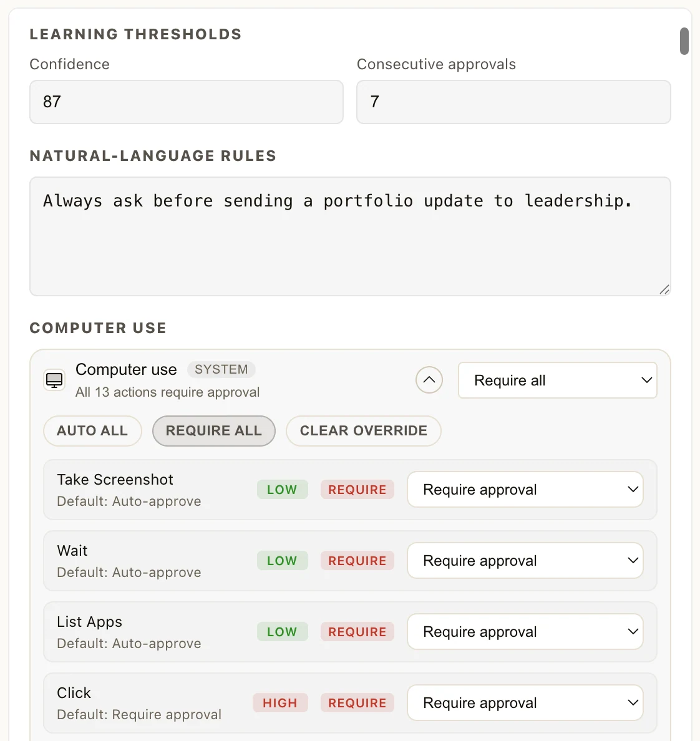Click the COMPUTER USE section heading
700x741 pixels.
[x=98, y=328]
